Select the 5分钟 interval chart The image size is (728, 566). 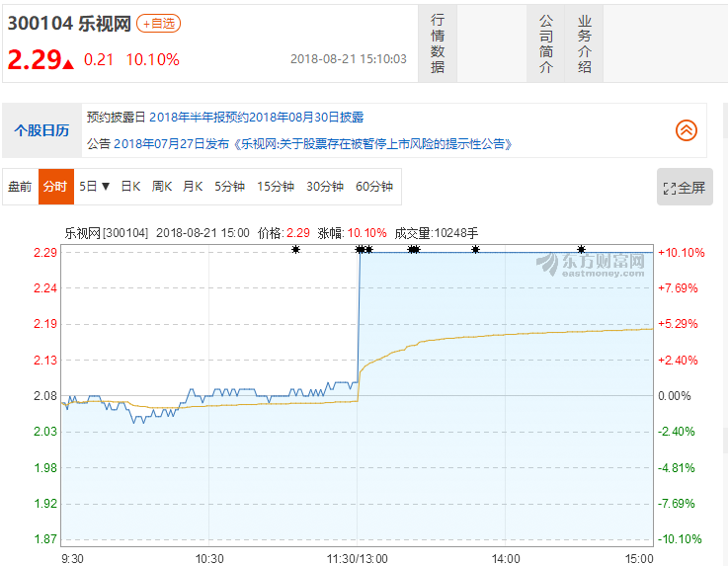228,186
